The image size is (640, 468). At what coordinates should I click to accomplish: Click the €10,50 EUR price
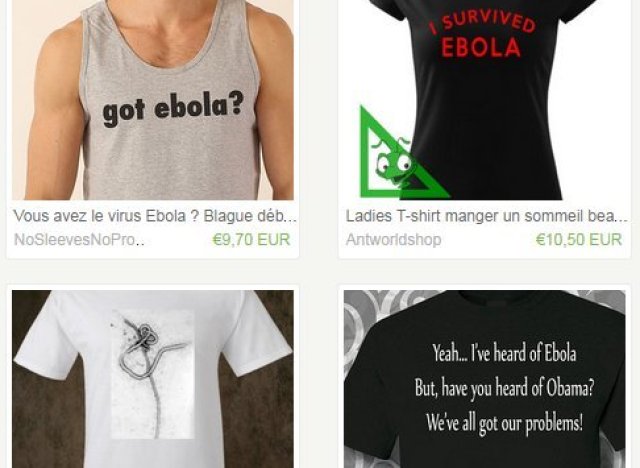579,240
